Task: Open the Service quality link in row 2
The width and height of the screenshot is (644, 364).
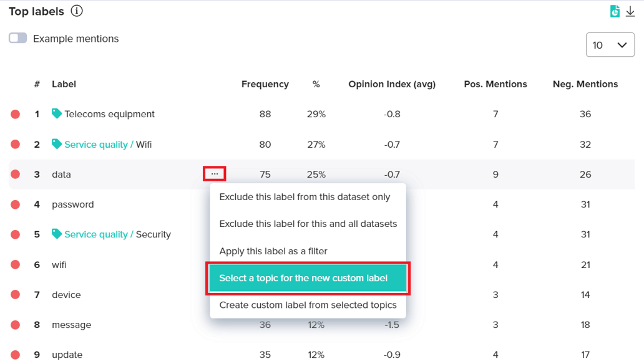Action: pyautogui.click(x=96, y=145)
